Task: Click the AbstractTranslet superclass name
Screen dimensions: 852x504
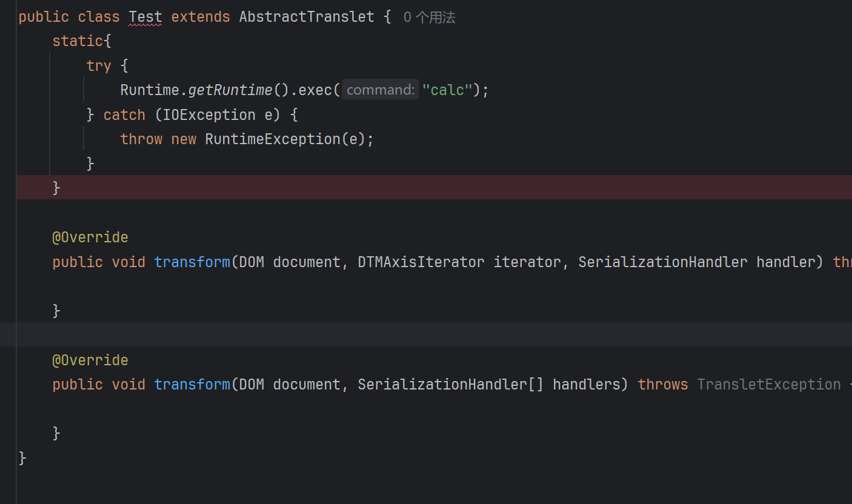Action: pos(307,17)
